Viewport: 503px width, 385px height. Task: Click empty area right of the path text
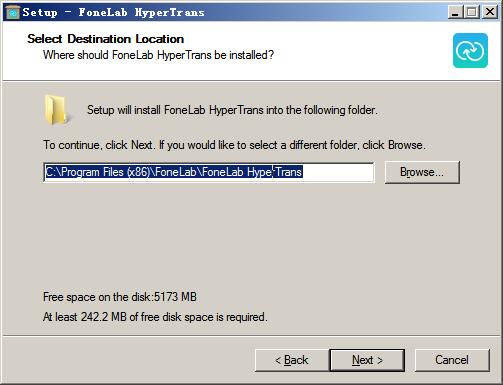pyautogui.click(x=338, y=172)
